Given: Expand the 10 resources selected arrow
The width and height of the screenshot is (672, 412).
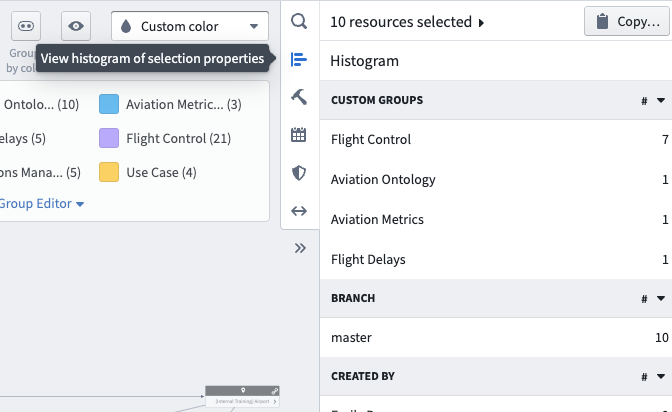Looking at the screenshot, I should pos(481,23).
